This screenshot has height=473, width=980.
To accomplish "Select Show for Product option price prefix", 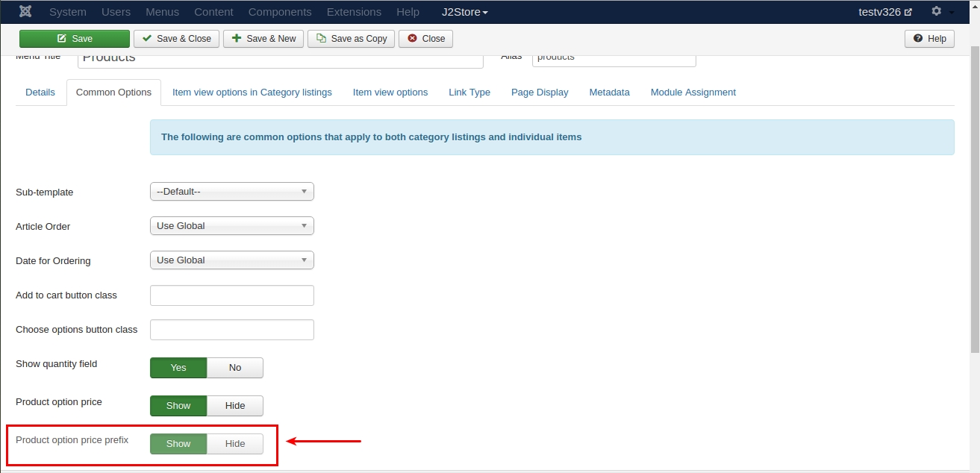I will point(178,444).
